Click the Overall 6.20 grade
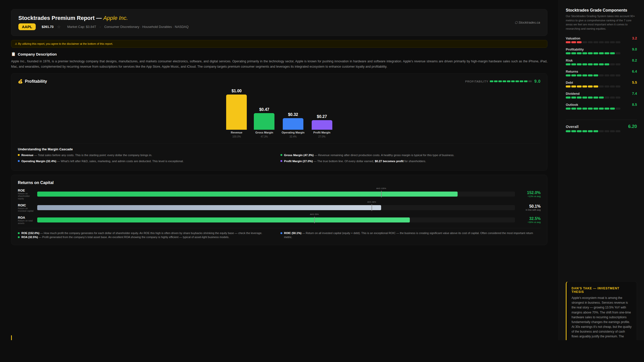The height and width of the screenshot is (362, 644). (x=632, y=127)
